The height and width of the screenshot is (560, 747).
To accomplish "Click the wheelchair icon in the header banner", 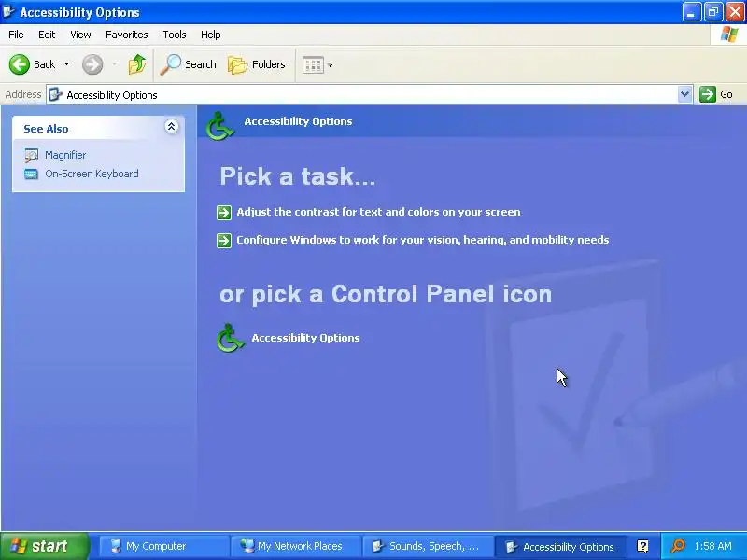I will pyautogui.click(x=220, y=126).
